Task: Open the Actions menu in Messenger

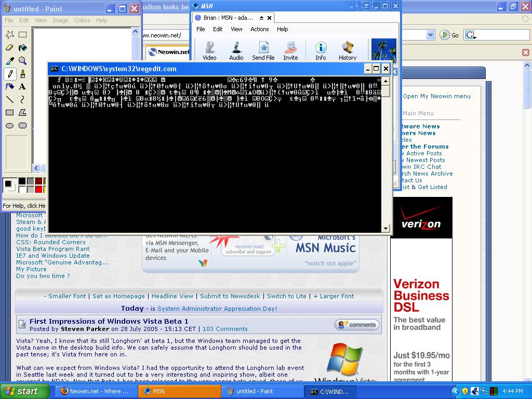Action: click(x=260, y=29)
